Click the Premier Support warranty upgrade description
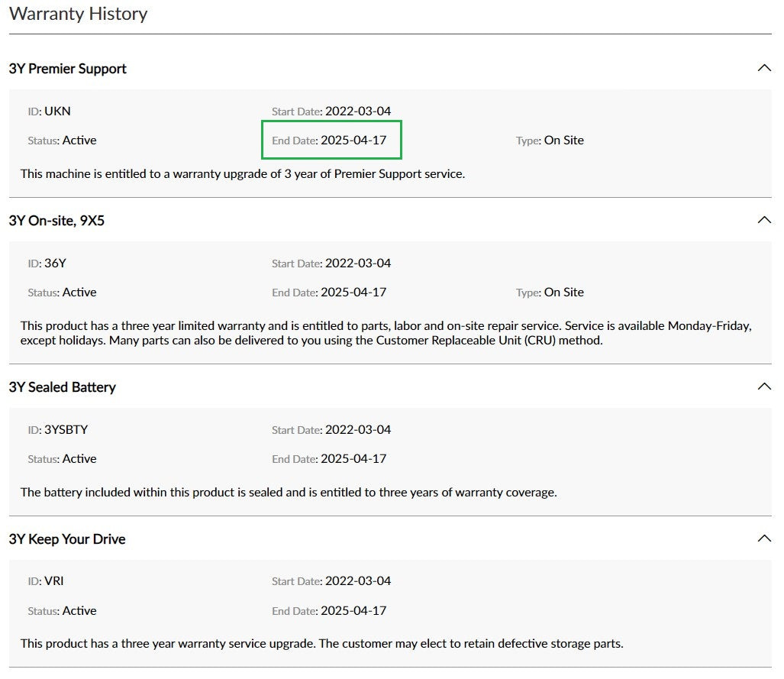This screenshot has height=679, width=784. coord(243,173)
